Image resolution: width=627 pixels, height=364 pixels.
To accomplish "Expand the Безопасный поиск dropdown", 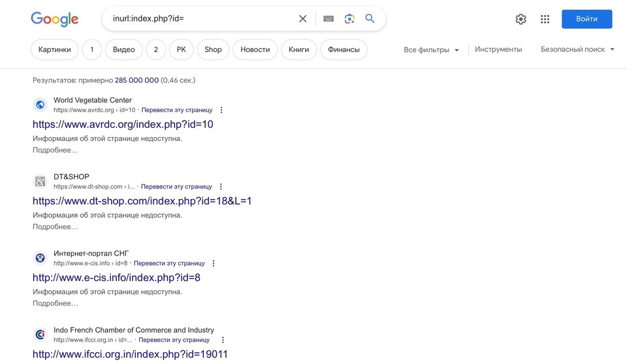I will [577, 50].
